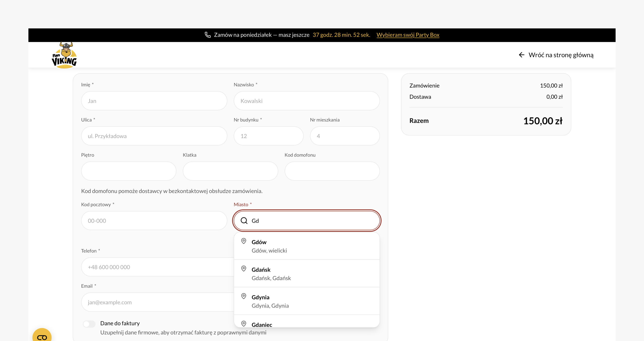Click the pin icon beside Gdów
The image size is (644, 341).
pos(243,241)
